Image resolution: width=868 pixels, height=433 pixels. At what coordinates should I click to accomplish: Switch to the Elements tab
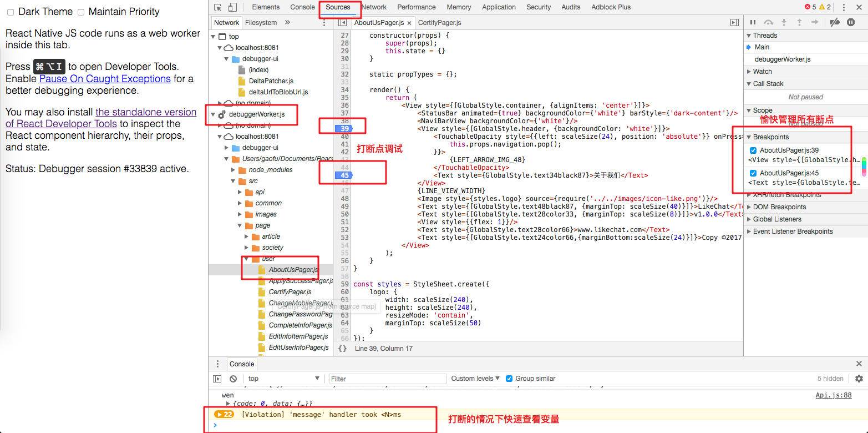click(266, 7)
